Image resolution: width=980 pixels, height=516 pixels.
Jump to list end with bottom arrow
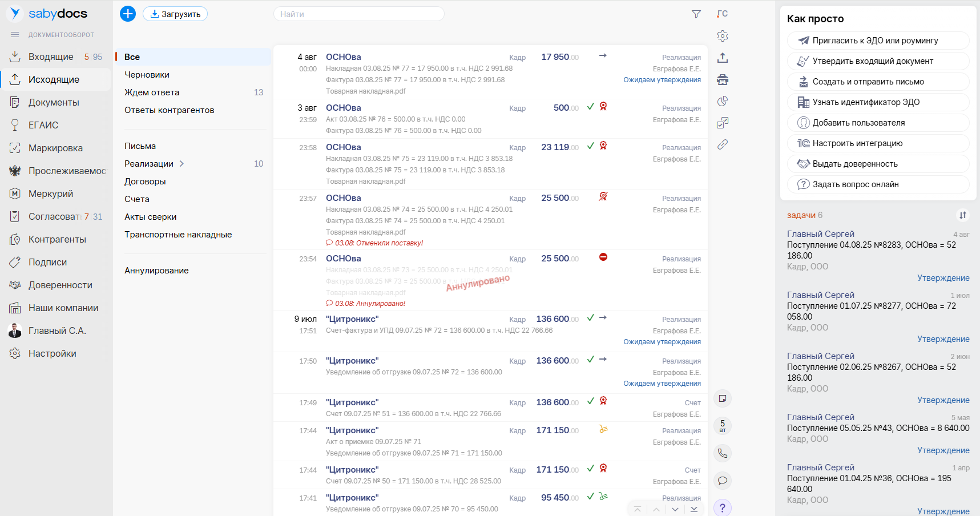pos(694,509)
